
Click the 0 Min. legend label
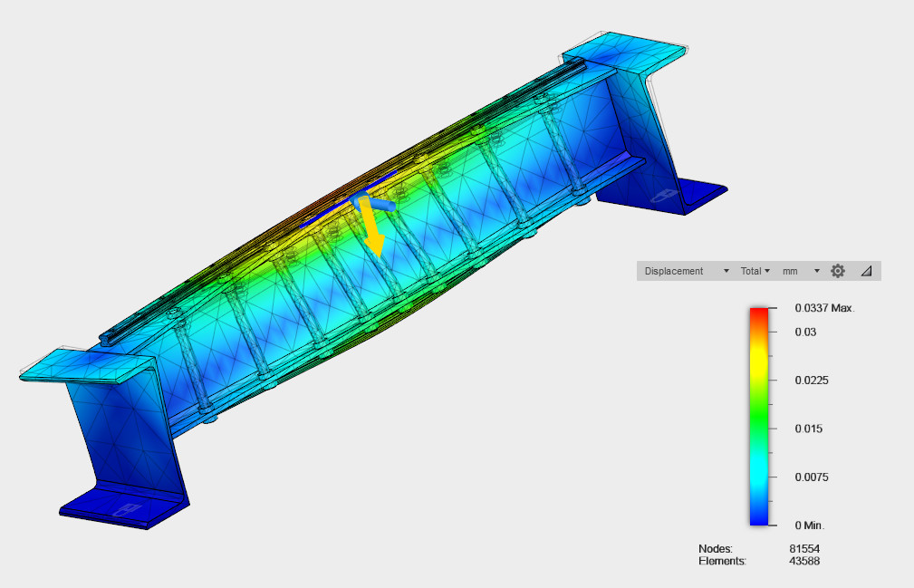coord(810,525)
